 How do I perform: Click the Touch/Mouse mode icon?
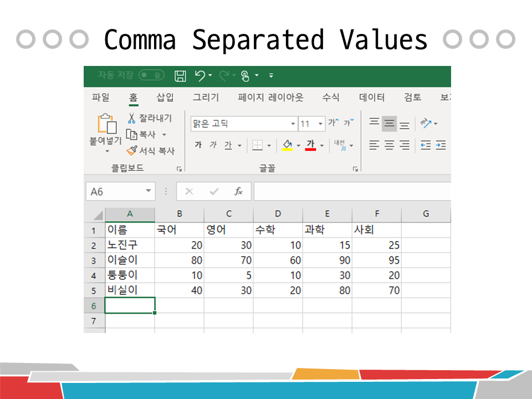pyautogui.click(x=245, y=76)
